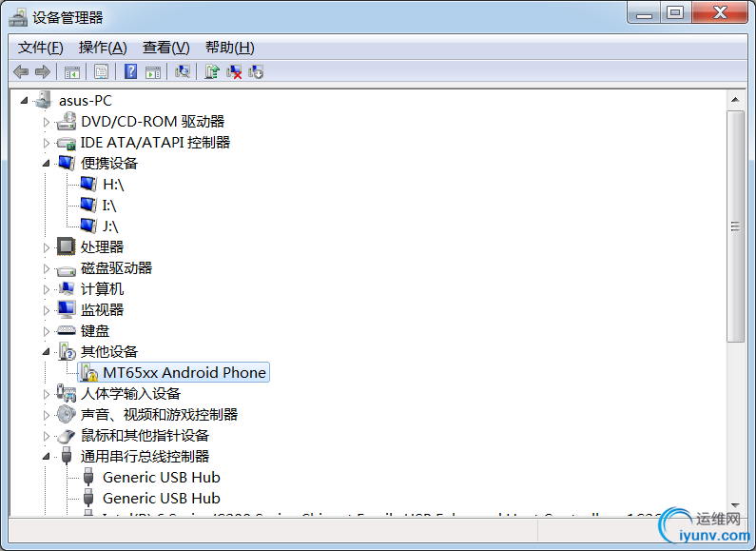756x551 pixels.
Task: Click the H:\ portable device icon
Action: (x=88, y=184)
